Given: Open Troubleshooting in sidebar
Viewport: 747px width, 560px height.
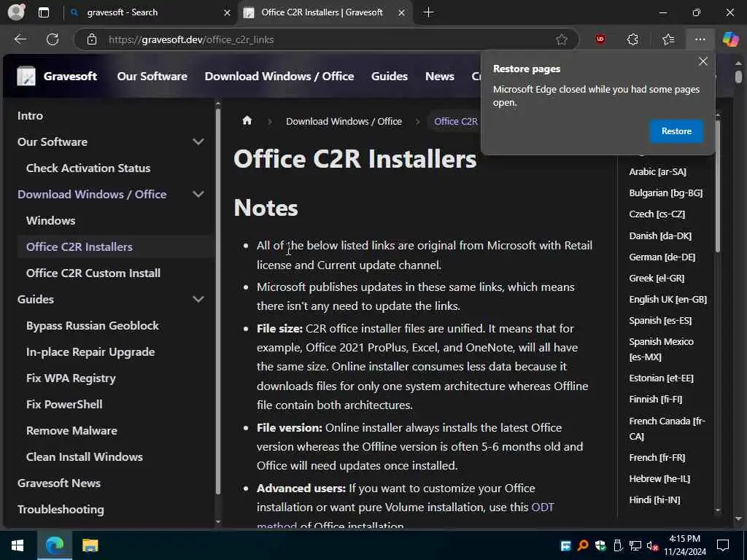Looking at the screenshot, I should point(61,509).
